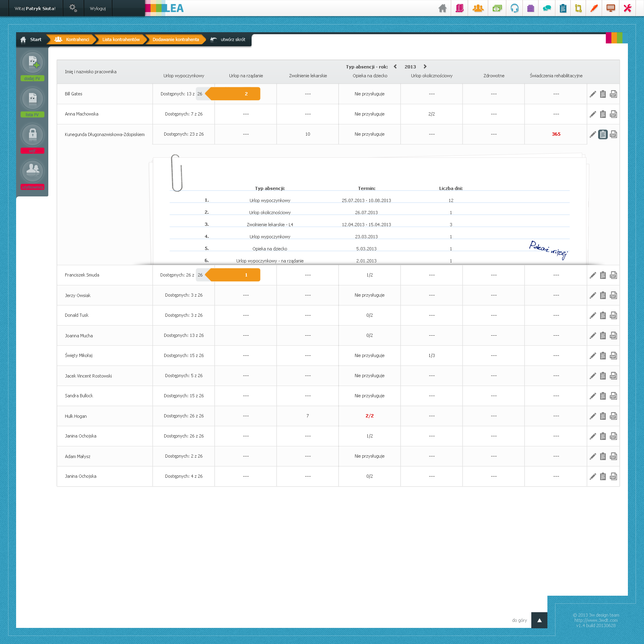Select 'Lista kontrahentów' breadcrumb
Image resolution: width=644 pixels, height=644 pixels.
coord(121,39)
